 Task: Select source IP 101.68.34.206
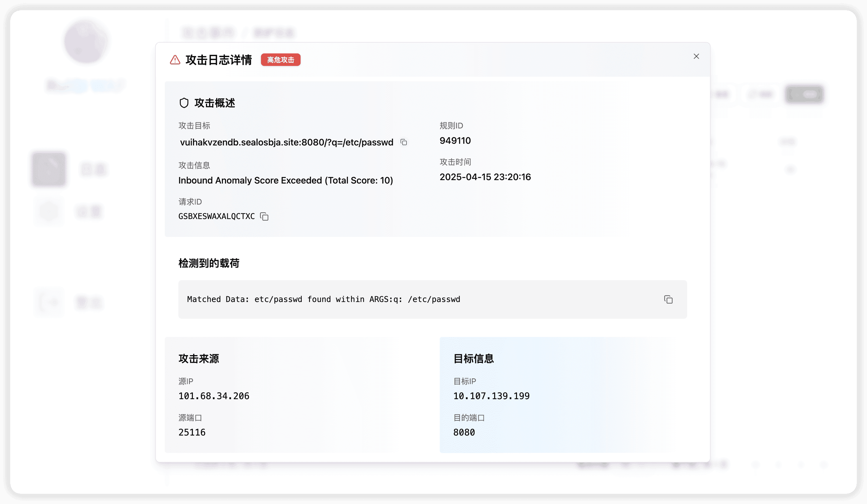click(214, 396)
